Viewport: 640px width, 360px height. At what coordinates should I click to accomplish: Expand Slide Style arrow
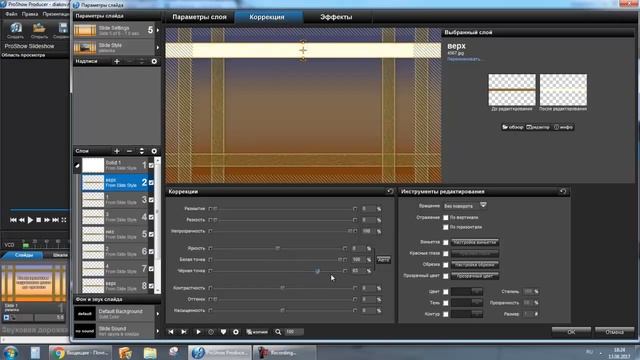[x=158, y=47]
